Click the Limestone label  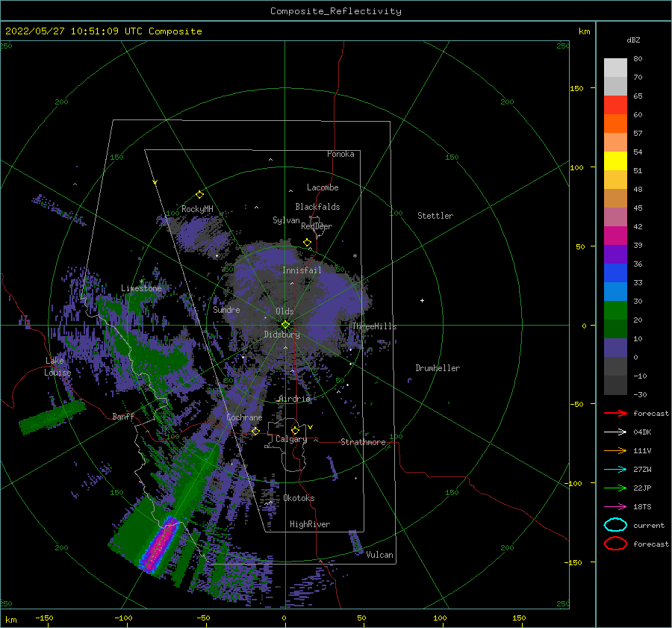coord(141,288)
